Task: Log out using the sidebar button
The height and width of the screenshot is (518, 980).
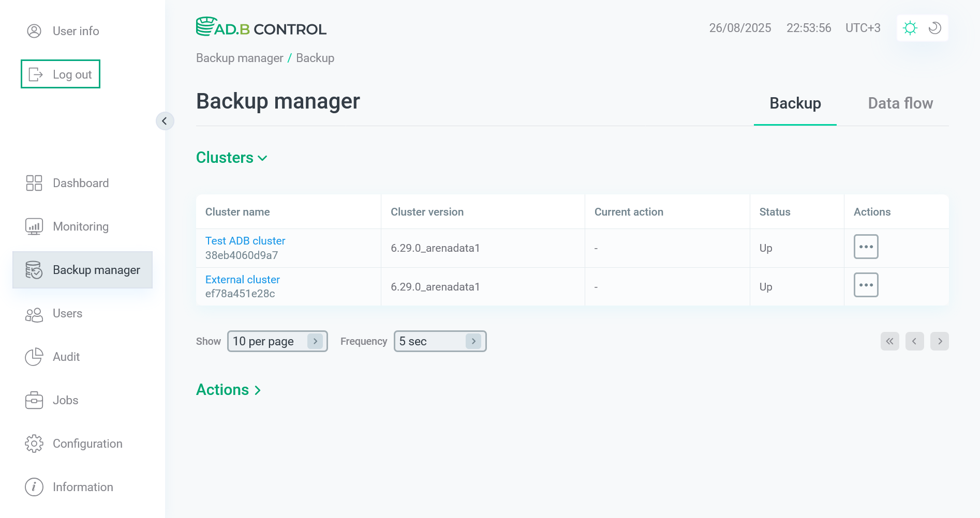Action: click(x=60, y=74)
